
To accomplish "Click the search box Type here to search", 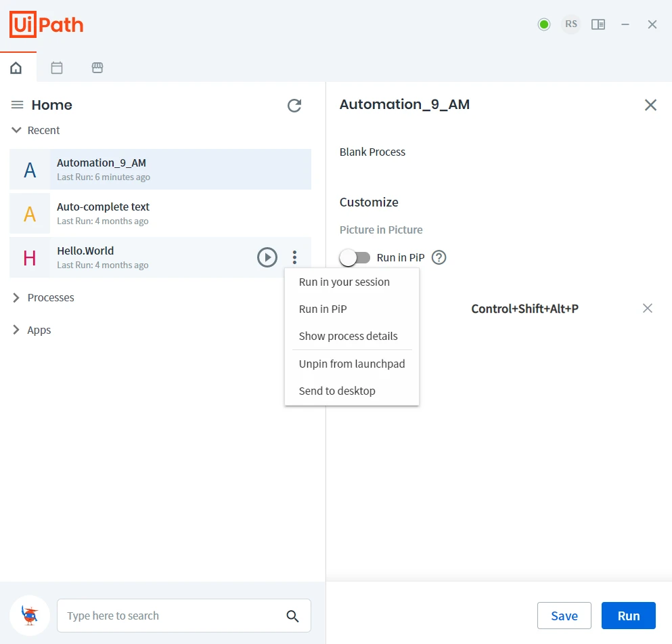I will click(184, 616).
